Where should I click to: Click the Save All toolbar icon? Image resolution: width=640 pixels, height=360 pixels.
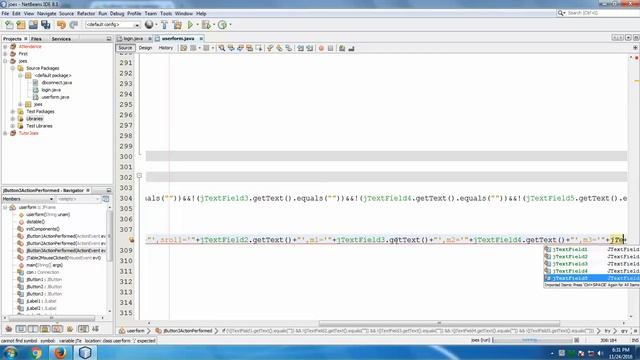tap(46, 25)
